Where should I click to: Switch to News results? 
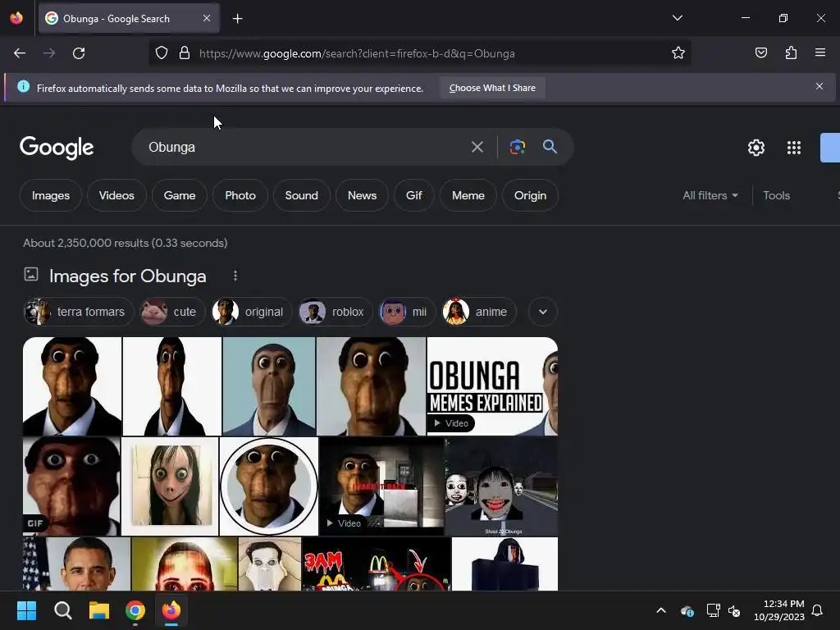(362, 195)
